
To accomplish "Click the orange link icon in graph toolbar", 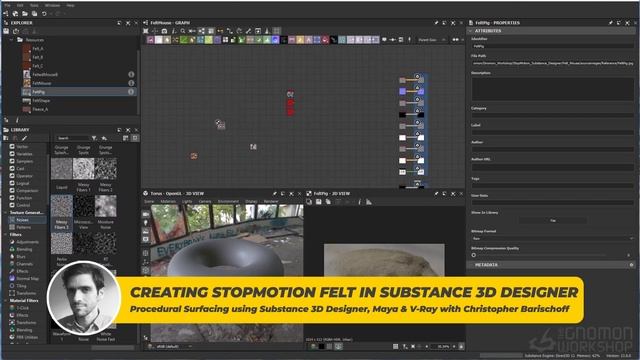I will pyautogui.click(x=220, y=31).
